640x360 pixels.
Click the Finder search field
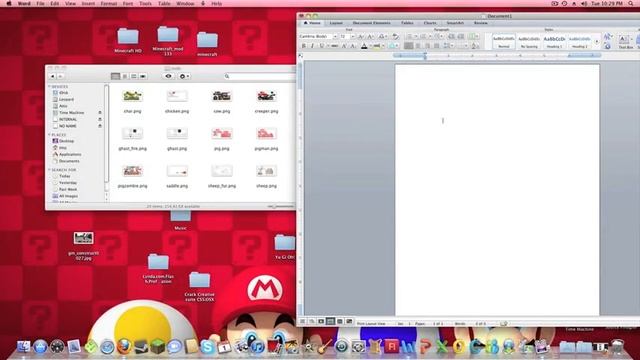[x=259, y=76]
